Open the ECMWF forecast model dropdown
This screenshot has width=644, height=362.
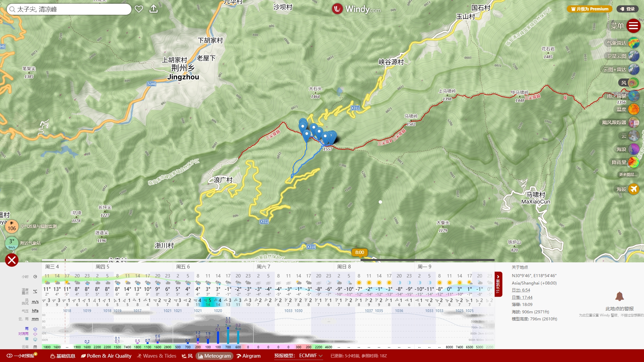[311, 356]
